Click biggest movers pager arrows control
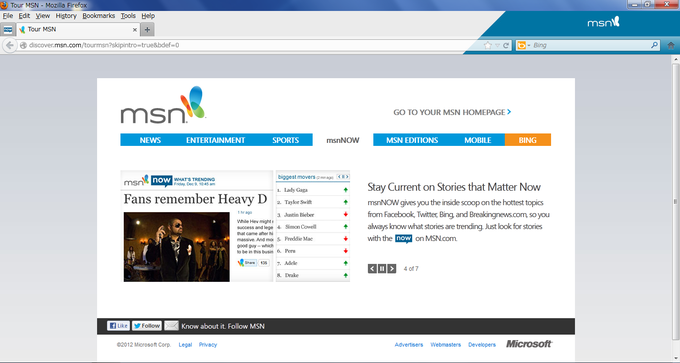 343,177
